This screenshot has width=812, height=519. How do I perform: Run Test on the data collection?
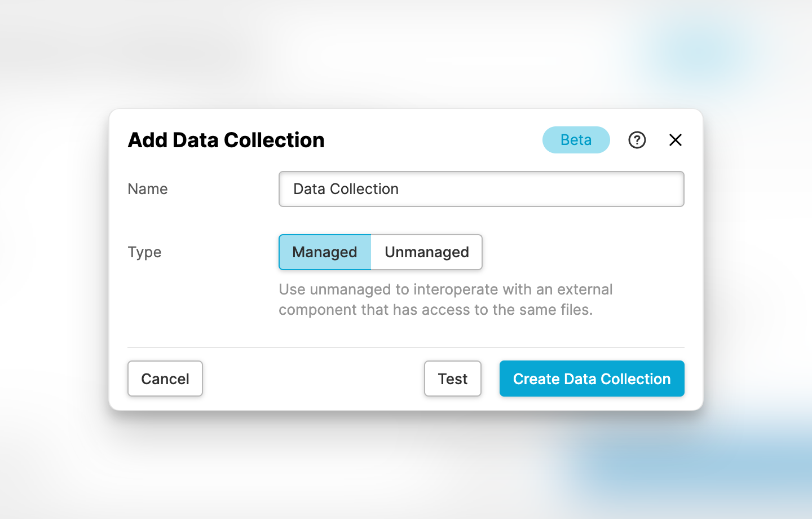click(x=452, y=379)
